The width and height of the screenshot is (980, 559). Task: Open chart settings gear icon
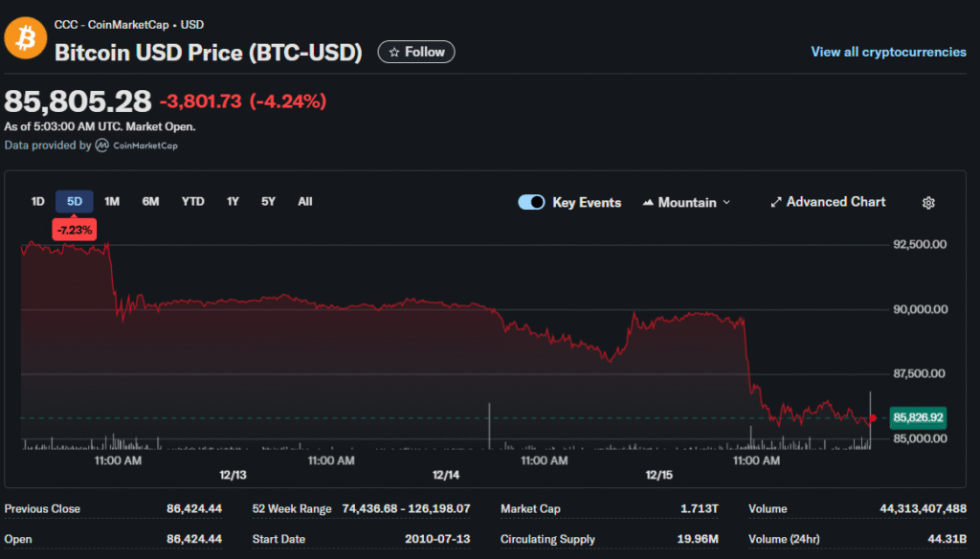point(927,203)
